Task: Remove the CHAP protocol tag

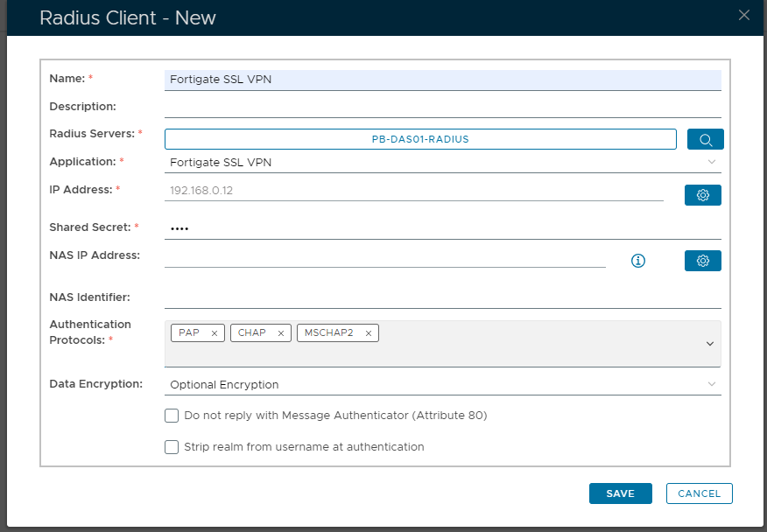Action: (x=281, y=333)
